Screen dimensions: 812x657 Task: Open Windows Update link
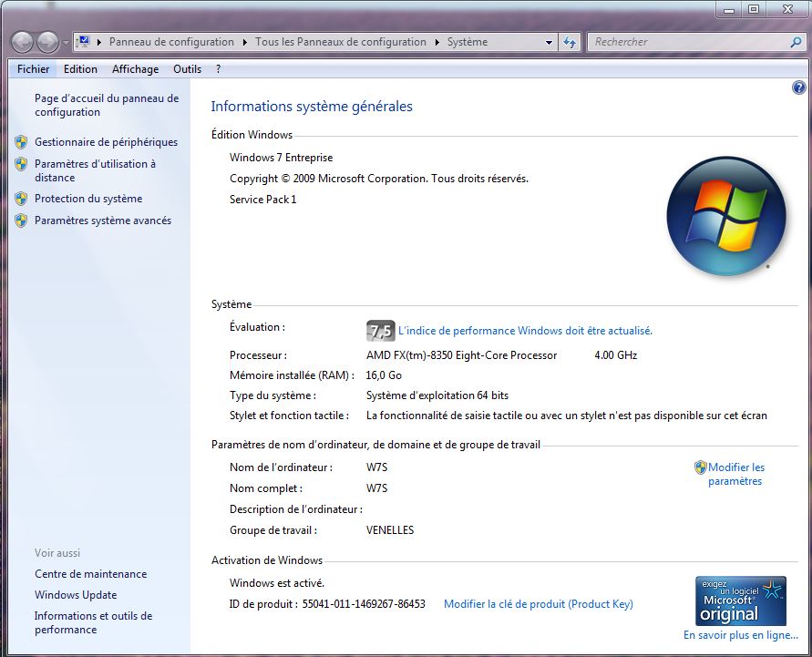click(x=76, y=595)
